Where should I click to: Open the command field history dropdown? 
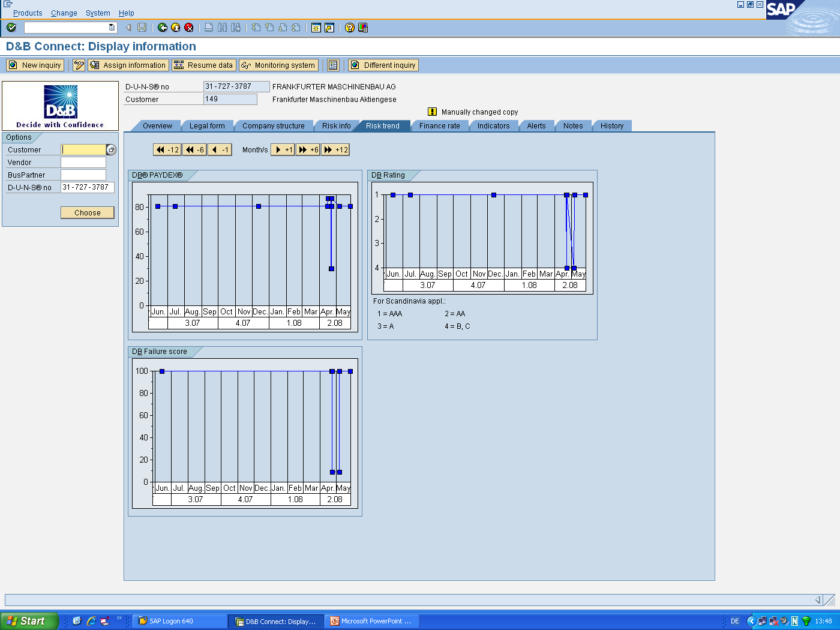(x=112, y=28)
